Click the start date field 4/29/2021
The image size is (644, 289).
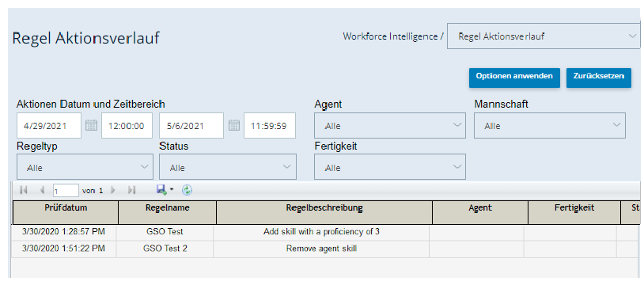pos(49,125)
